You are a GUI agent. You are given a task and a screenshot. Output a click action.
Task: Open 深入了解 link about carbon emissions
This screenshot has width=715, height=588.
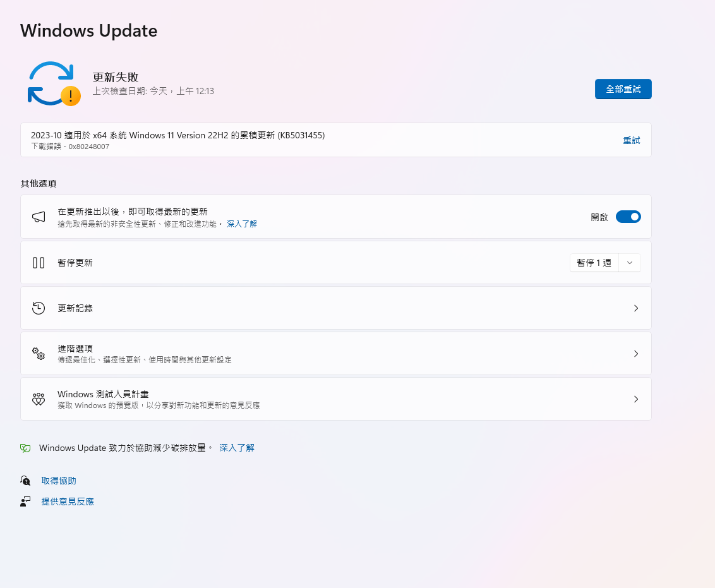tap(237, 448)
